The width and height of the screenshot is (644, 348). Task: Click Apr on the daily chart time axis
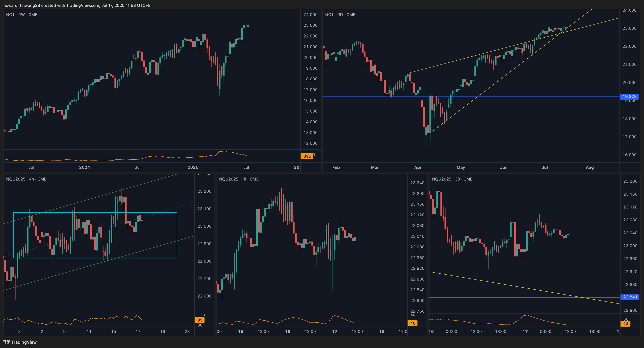click(x=418, y=167)
